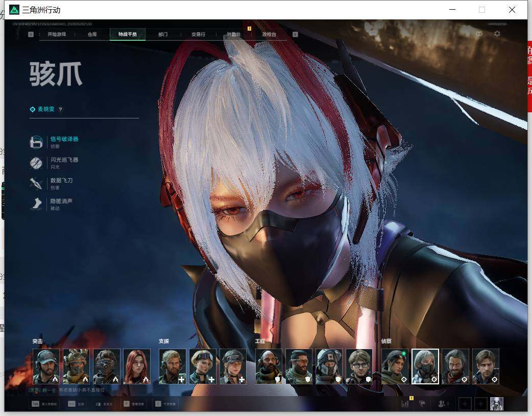
Task: Click the help question mark beside 麦晓雯
Action: [60, 109]
